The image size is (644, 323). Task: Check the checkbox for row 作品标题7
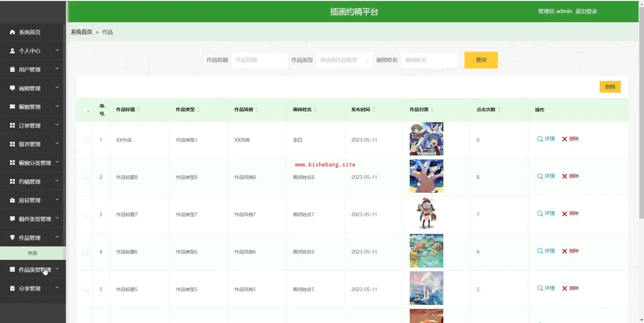coord(85,215)
